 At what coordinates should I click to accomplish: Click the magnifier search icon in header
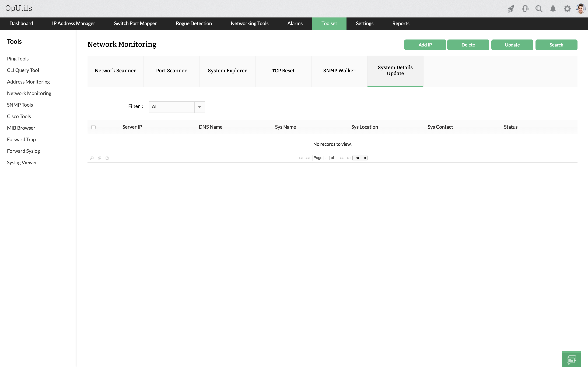point(539,9)
